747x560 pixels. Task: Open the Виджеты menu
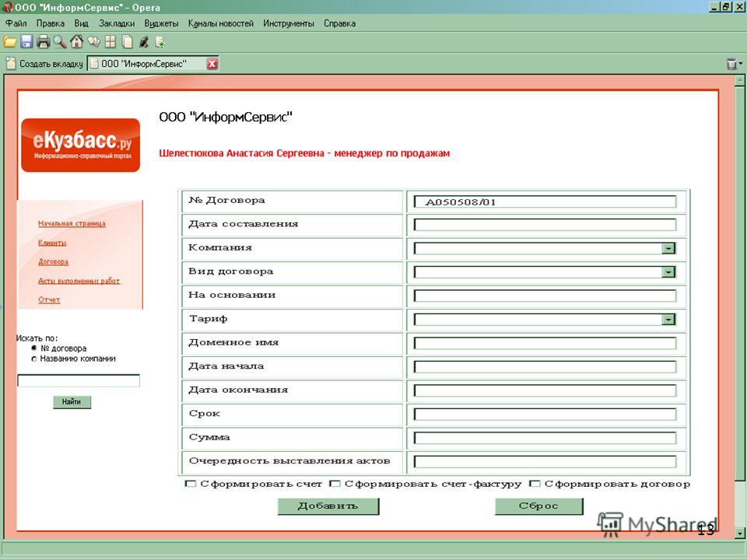click(162, 23)
